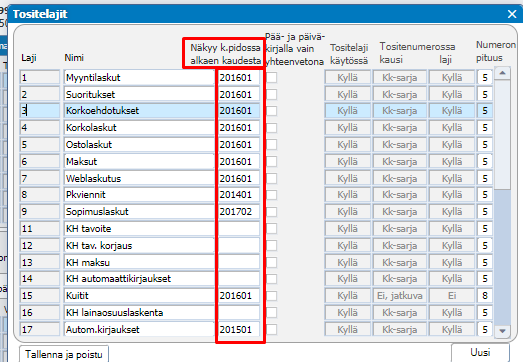This screenshot has width=523, height=362.
Task: Select the KH maksu name field
Action: [139, 263]
